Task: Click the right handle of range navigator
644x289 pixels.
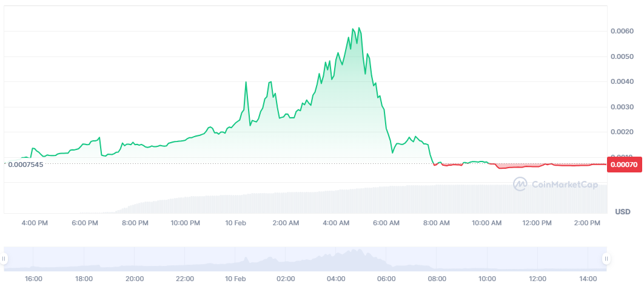Action: point(606,259)
